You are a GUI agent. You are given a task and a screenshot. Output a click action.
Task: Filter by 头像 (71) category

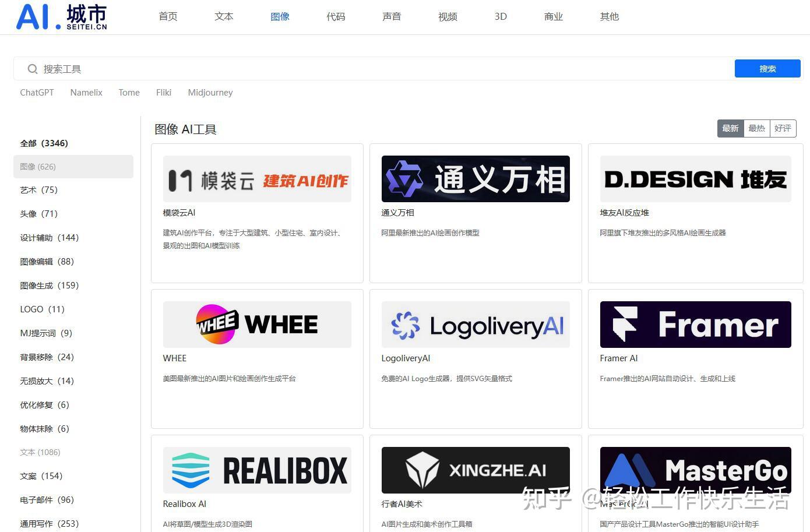click(x=39, y=214)
